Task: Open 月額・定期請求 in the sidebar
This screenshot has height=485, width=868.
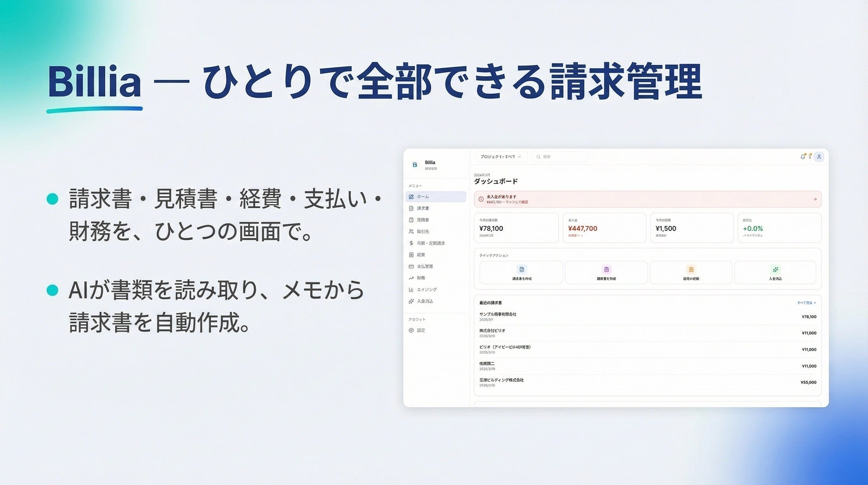Action: (x=431, y=243)
